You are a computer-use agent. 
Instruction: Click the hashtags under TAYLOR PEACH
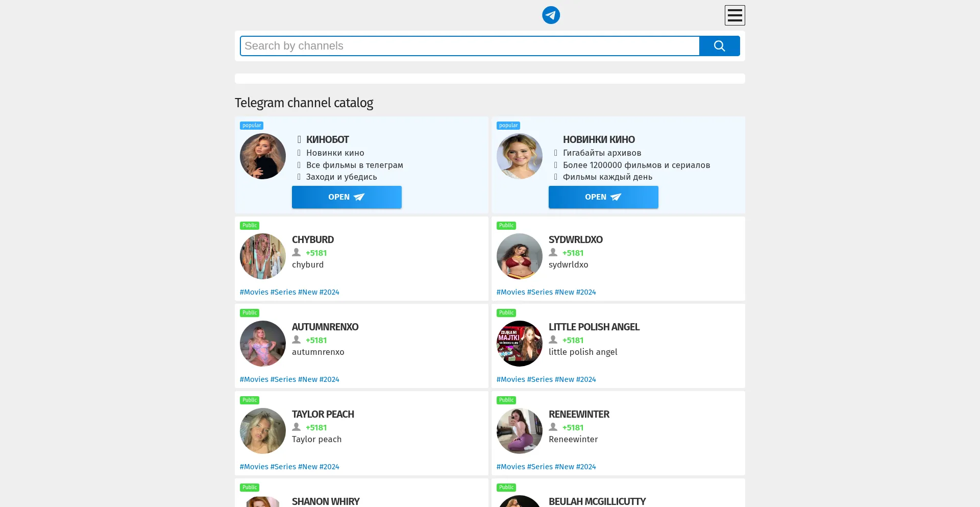point(289,467)
